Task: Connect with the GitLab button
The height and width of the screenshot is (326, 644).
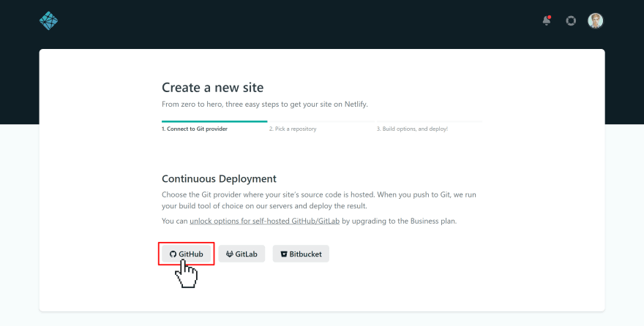Action: 241,254
